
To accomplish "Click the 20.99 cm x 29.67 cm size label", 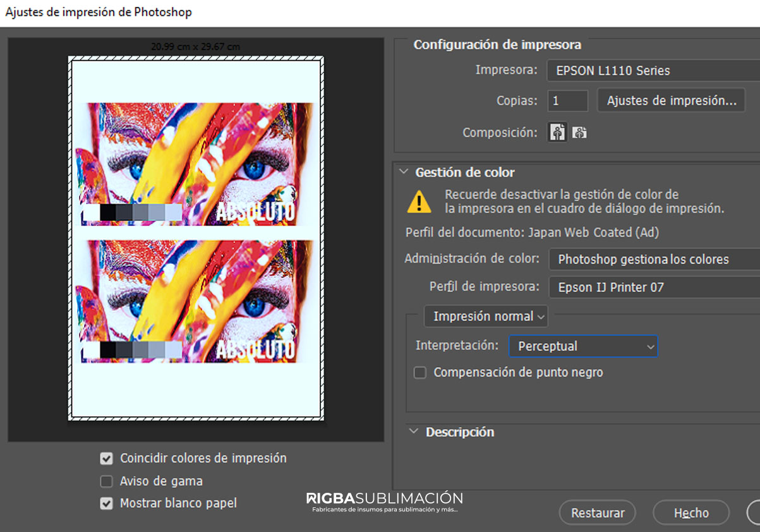I will point(196,46).
